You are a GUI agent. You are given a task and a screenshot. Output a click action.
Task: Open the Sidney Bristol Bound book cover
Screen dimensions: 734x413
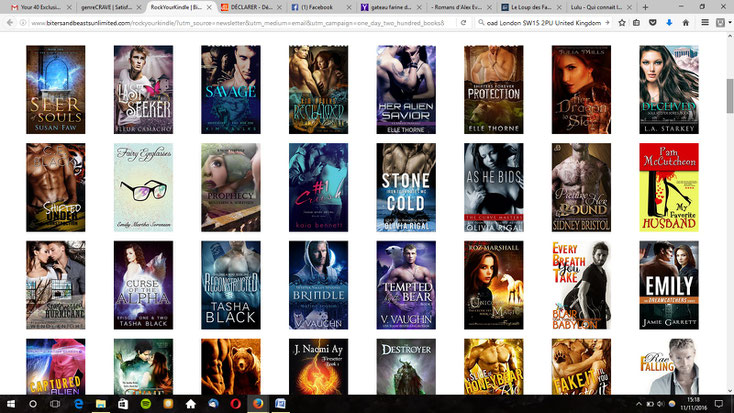point(581,187)
